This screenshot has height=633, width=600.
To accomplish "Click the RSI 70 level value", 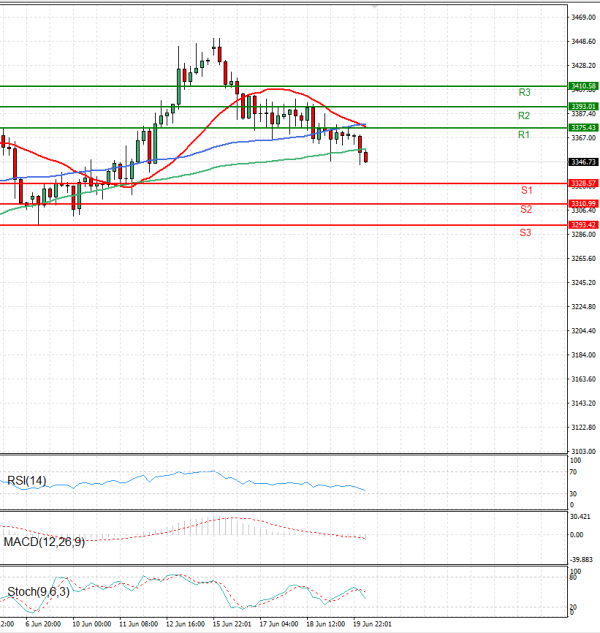I will (573, 472).
